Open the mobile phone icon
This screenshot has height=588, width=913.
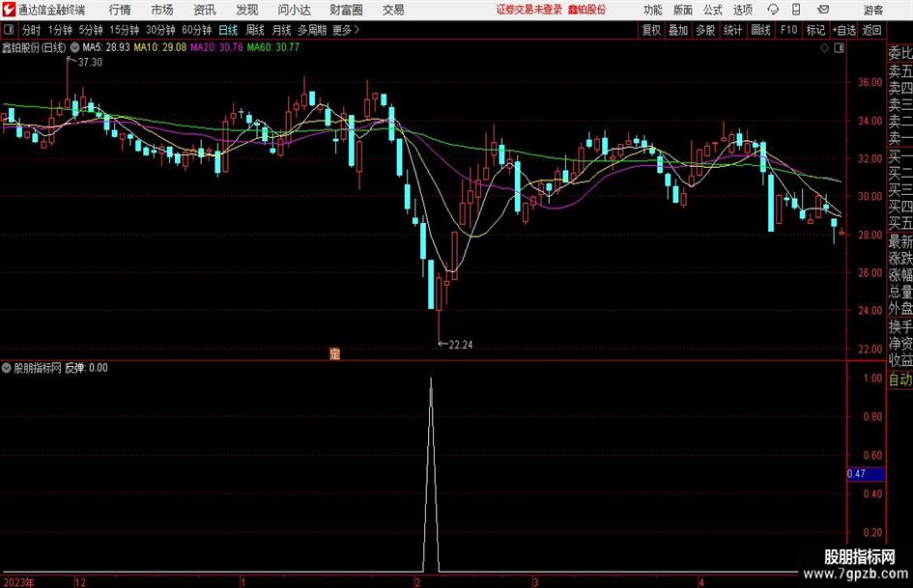(x=796, y=10)
